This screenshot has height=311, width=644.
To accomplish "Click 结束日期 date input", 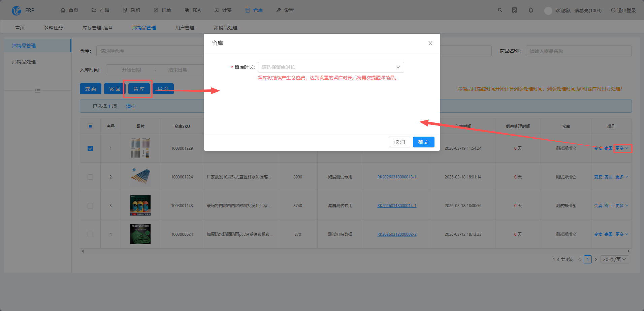I will click(x=178, y=70).
